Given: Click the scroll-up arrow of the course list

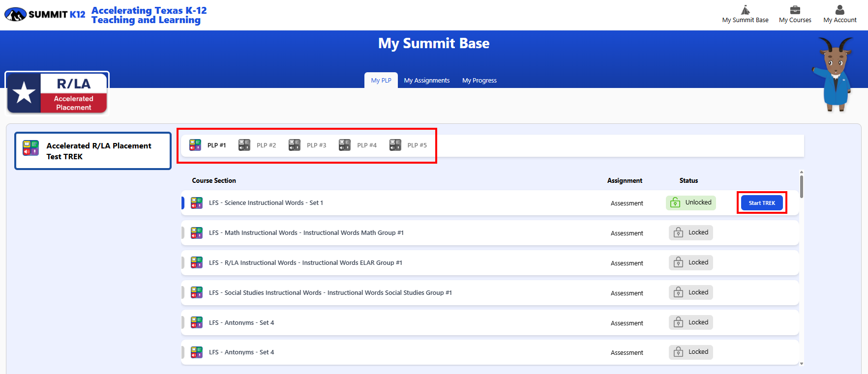Looking at the screenshot, I should 802,172.
